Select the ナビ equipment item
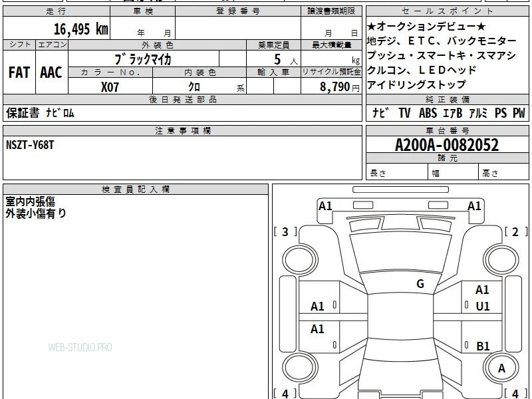 [381, 113]
